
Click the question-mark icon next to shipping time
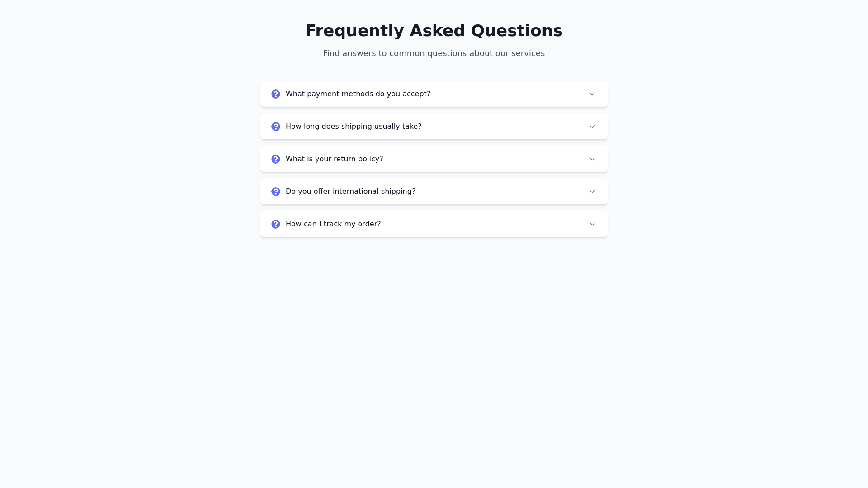(276, 127)
